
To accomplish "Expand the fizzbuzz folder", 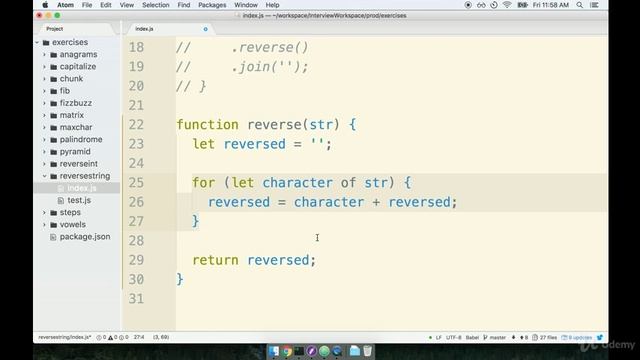I will (44, 103).
